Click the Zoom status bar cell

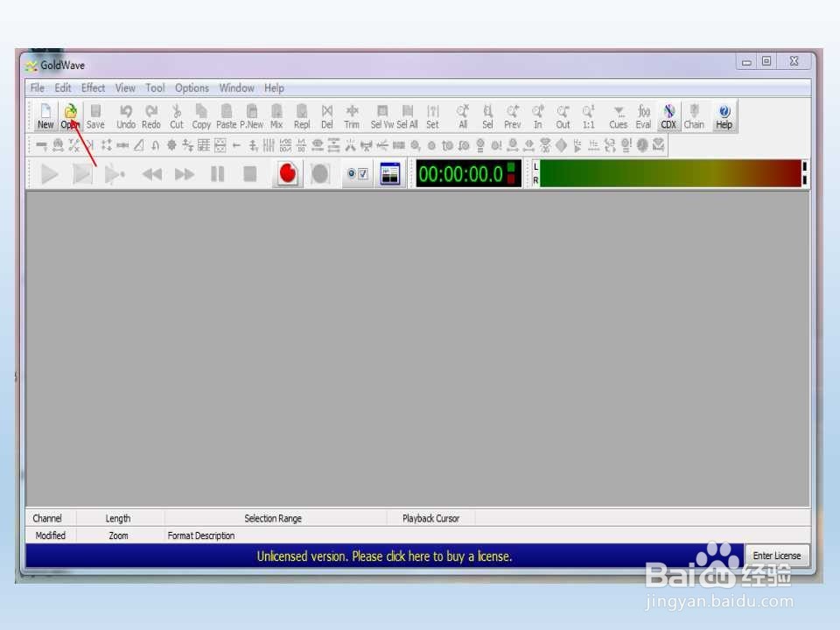point(120,535)
